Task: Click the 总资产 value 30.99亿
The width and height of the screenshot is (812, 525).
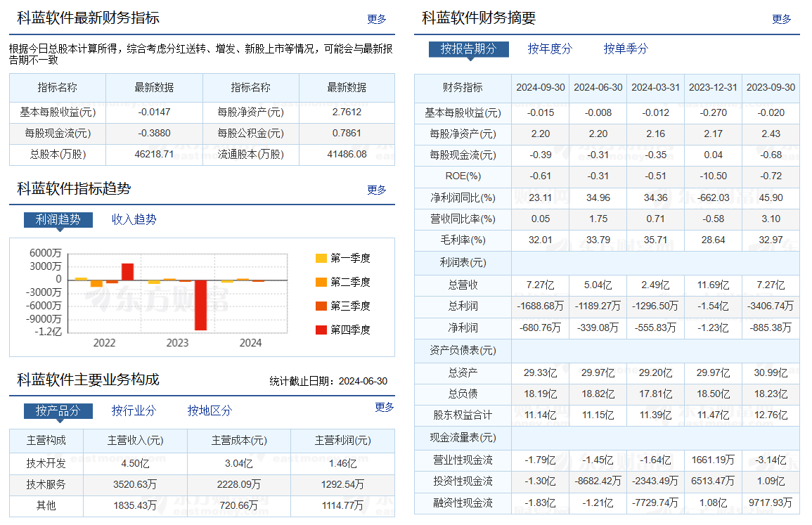Action: pos(771,372)
